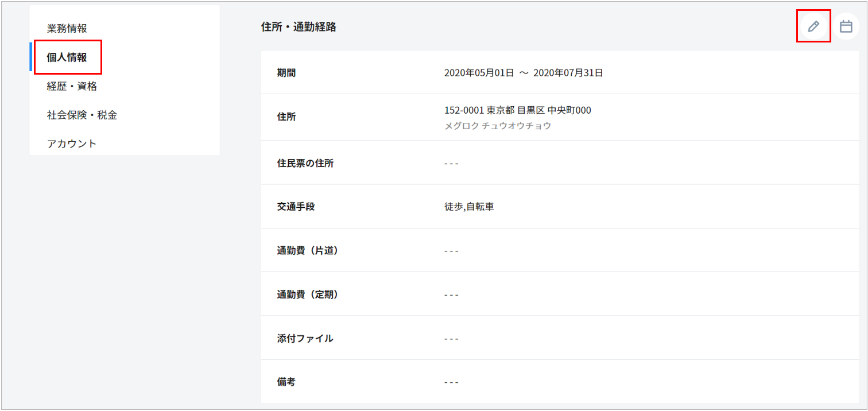Select the start date 2020年05月01日

pyautogui.click(x=479, y=73)
